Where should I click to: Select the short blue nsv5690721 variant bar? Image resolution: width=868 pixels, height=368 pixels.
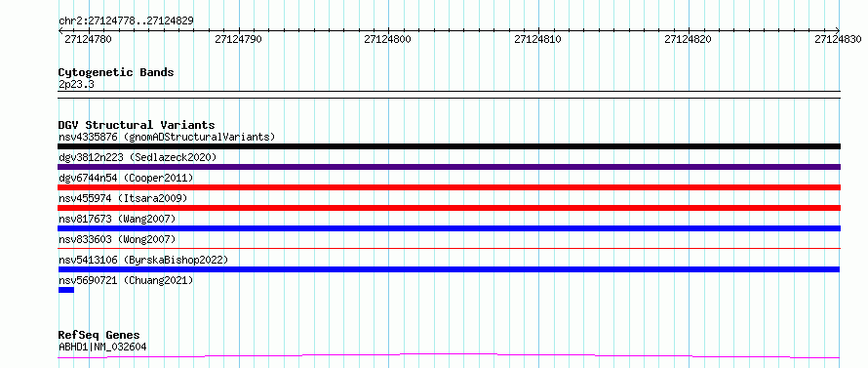pyautogui.click(x=66, y=290)
